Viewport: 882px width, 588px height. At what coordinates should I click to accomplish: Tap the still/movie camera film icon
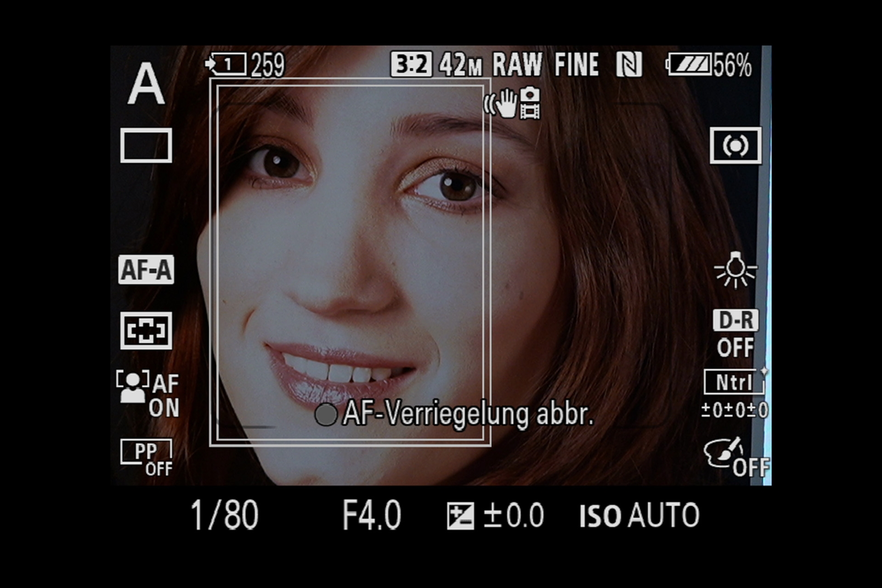coord(530,103)
